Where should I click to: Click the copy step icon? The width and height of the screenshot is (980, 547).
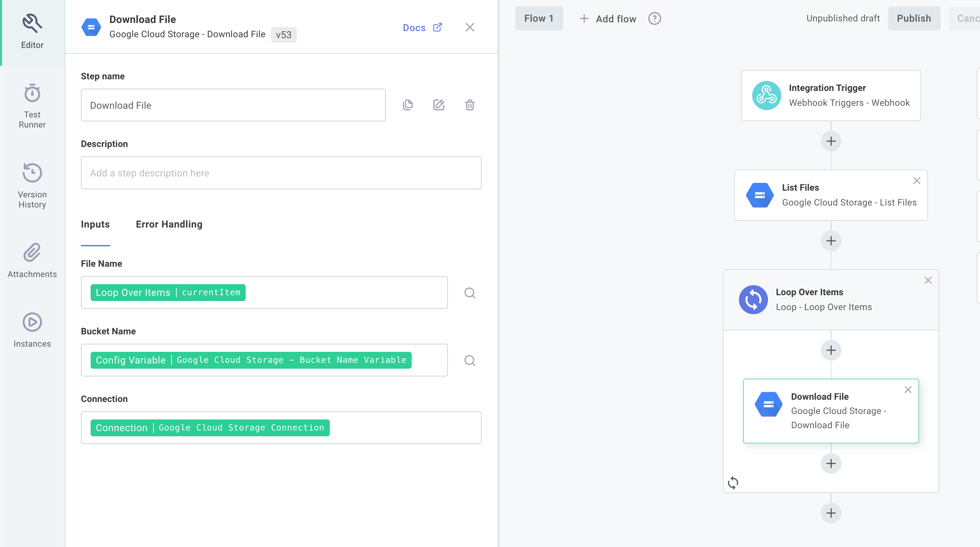coord(407,105)
